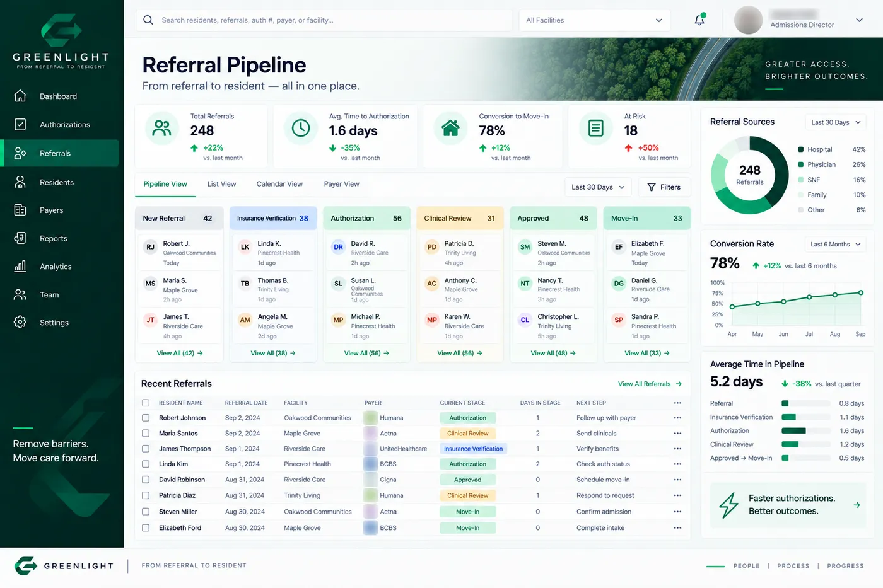Open the Faster authorizations banner arrow
Image resolution: width=883 pixels, height=588 pixels.
[x=857, y=505]
